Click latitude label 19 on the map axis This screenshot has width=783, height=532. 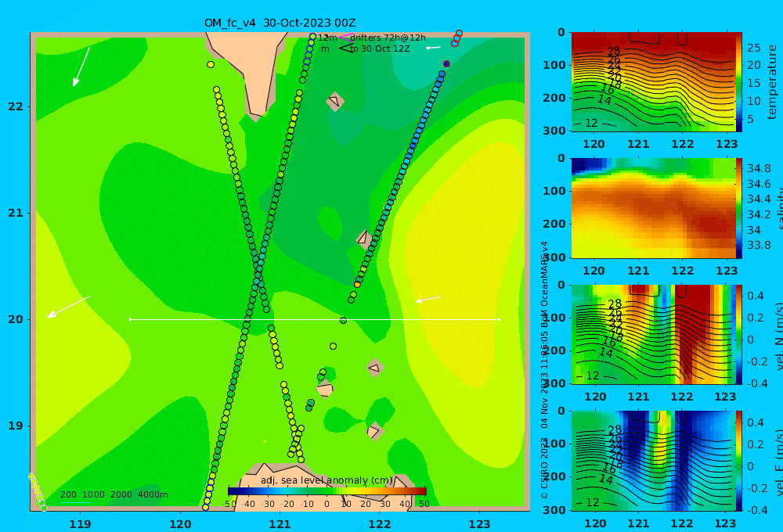coord(16,426)
